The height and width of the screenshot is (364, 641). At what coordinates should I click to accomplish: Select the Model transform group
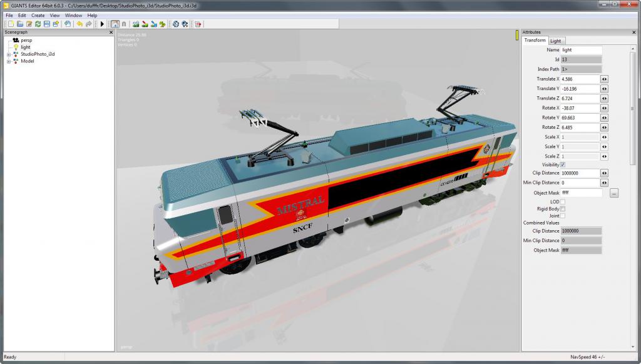[x=28, y=61]
